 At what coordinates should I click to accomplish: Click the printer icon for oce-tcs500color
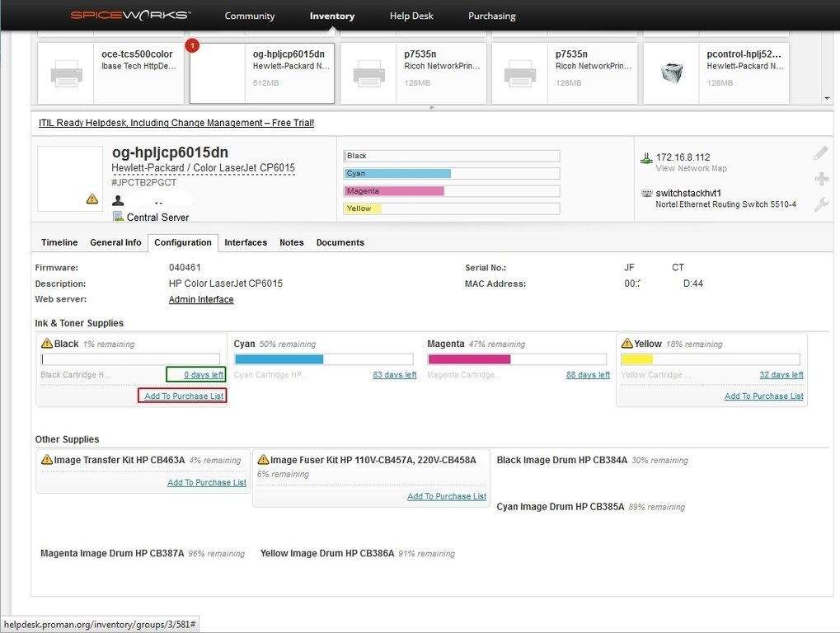point(66,73)
